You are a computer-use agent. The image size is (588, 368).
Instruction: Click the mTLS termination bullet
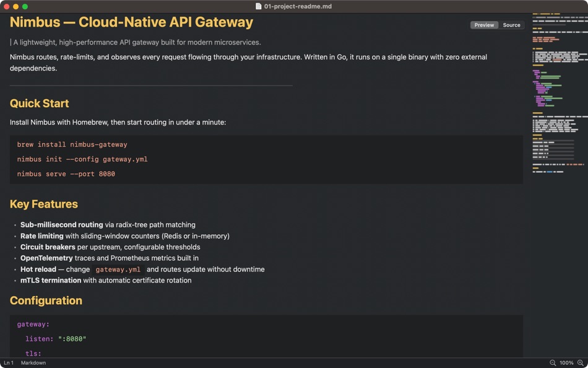click(106, 280)
